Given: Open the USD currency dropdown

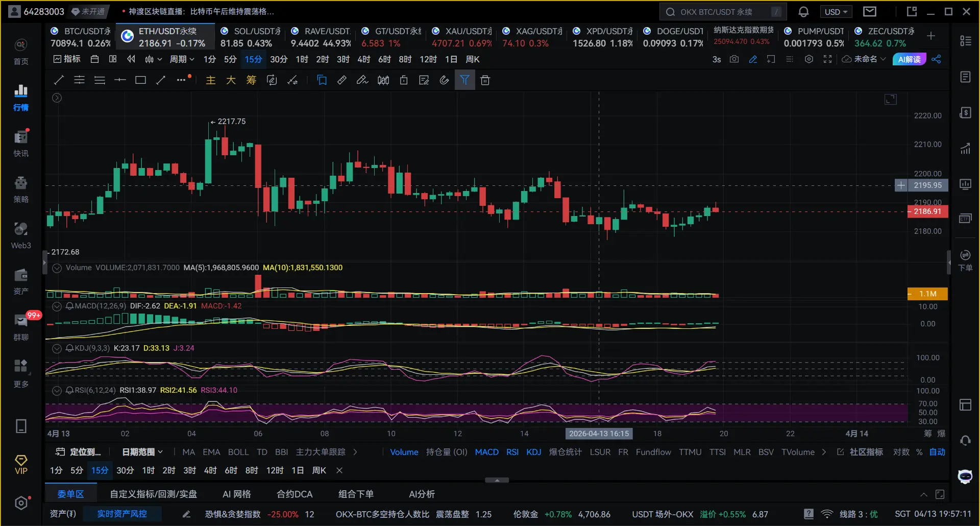Looking at the screenshot, I should 836,12.
